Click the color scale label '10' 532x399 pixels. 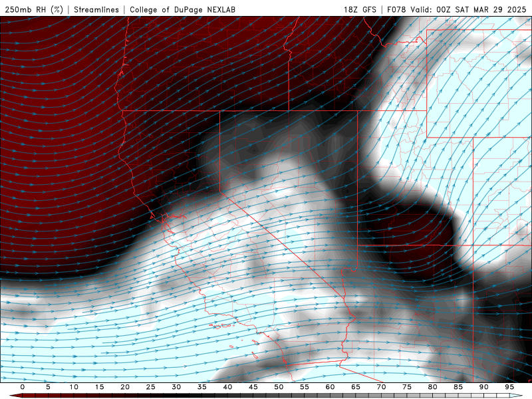74,387
